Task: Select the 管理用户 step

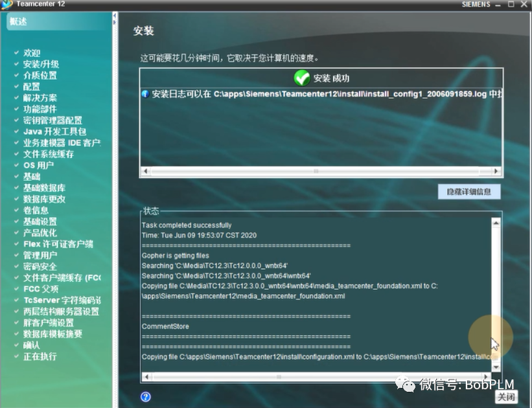Action: click(x=40, y=255)
